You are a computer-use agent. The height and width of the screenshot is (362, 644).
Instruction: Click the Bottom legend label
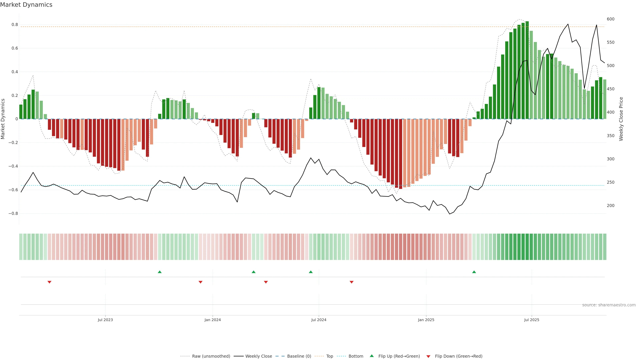click(x=356, y=356)
